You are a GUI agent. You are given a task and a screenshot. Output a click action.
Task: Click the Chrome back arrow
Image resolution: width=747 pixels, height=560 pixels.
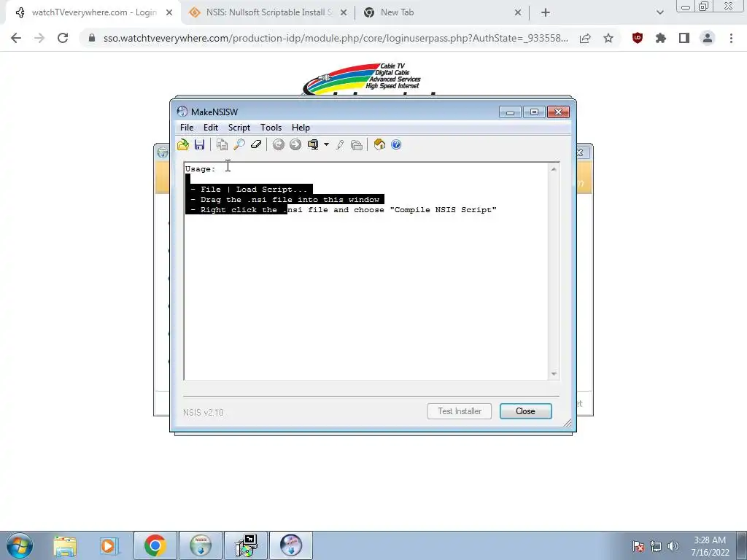pyautogui.click(x=16, y=38)
